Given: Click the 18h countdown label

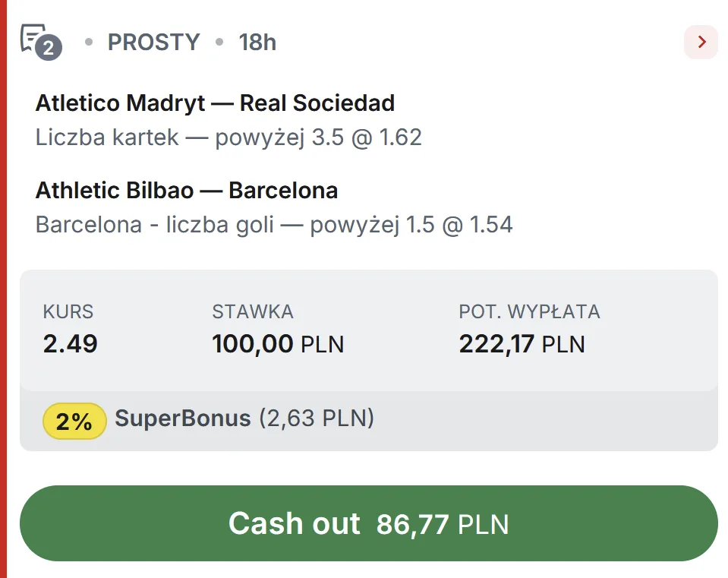Looking at the screenshot, I should [x=257, y=43].
